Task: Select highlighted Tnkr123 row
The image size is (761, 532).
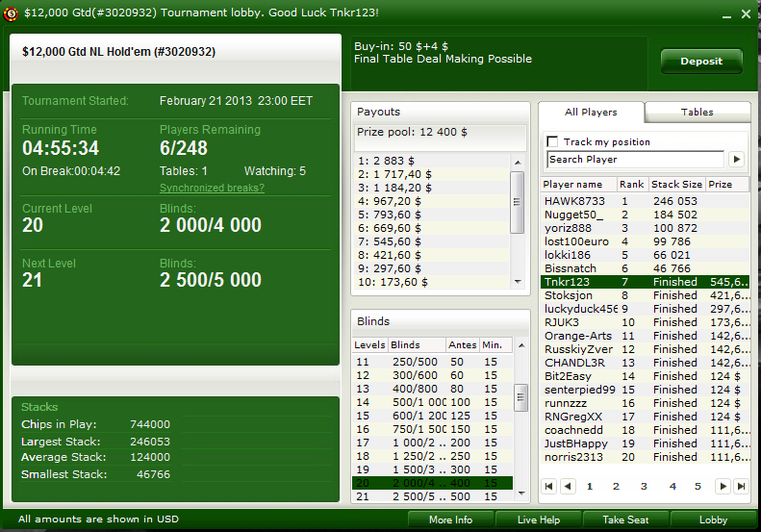Action: tap(646, 282)
